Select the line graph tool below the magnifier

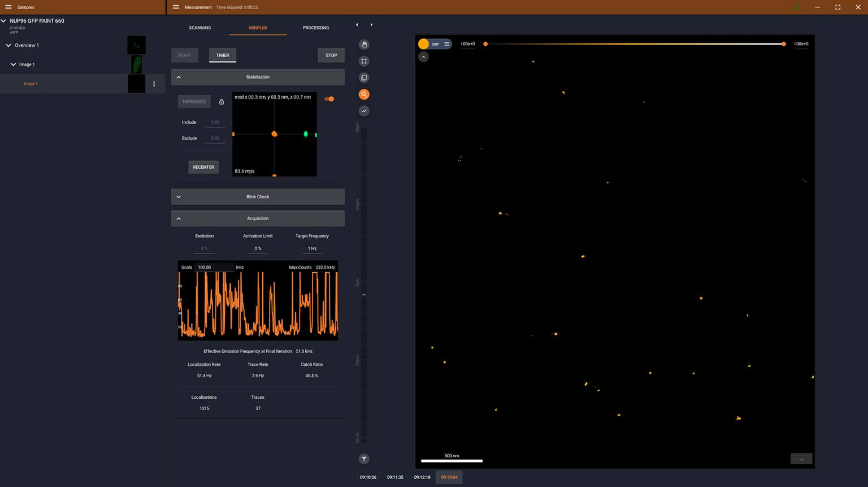(364, 111)
